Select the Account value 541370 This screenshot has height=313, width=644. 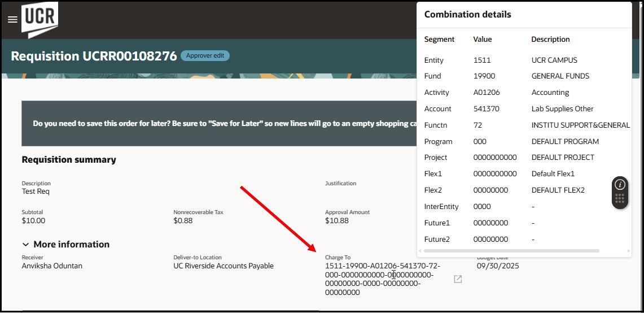[x=487, y=109]
